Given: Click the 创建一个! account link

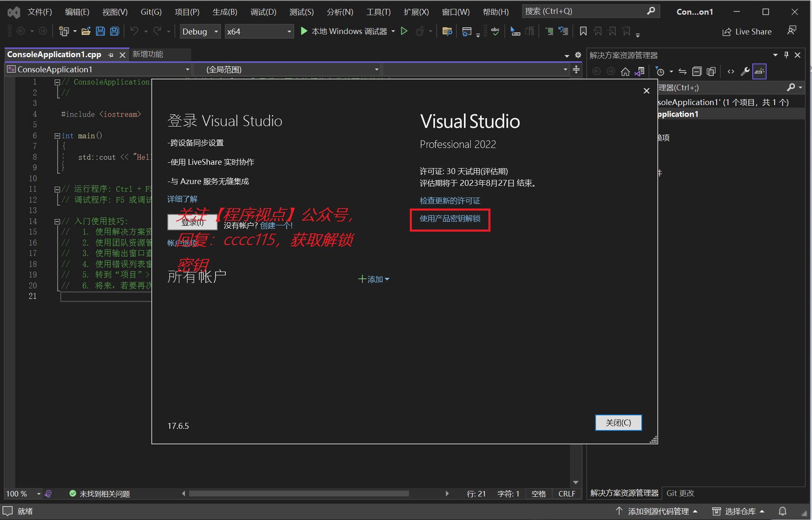Looking at the screenshot, I should (x=276, y=226).
